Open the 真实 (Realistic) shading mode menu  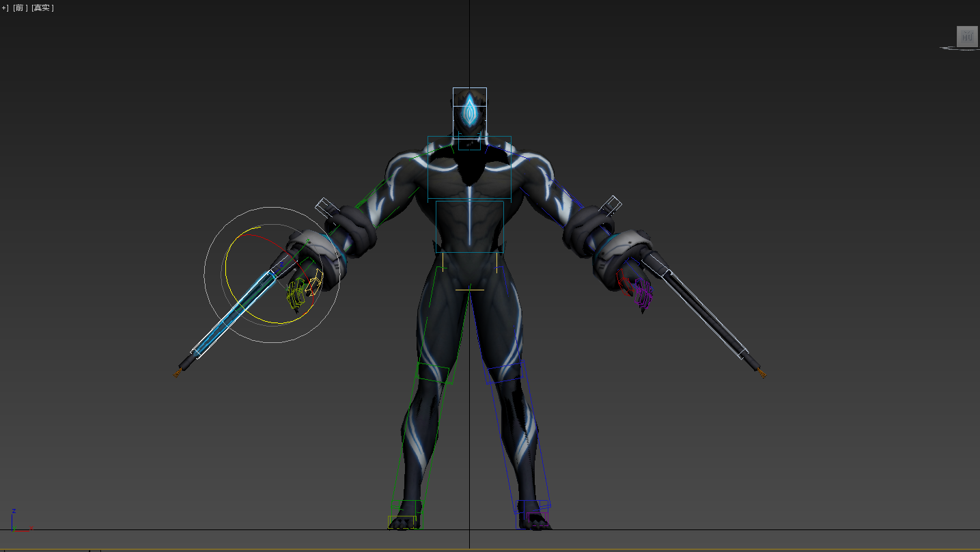[42, 8]
